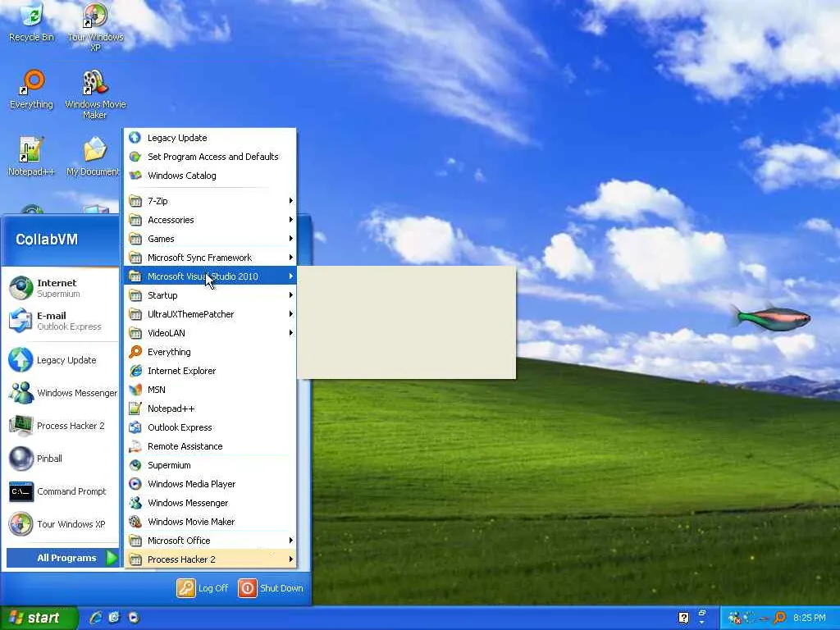Open Windows Media Player from All Programs
840x630 pixels.
pos(210,484)
